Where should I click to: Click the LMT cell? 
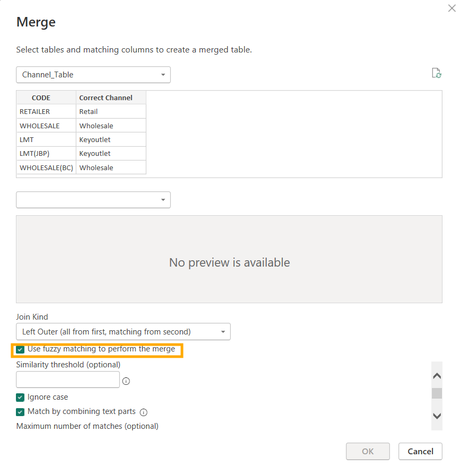(x=46, y=139)
